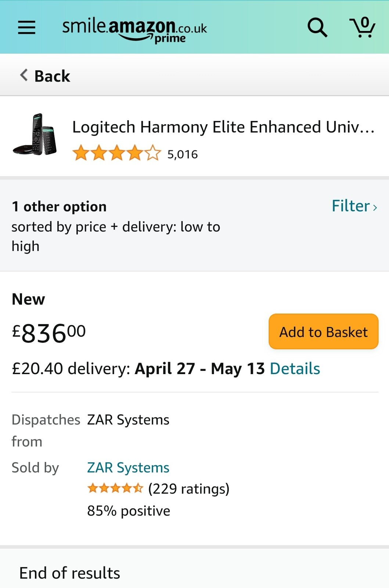The width and height of the screenshot is (389, 588).
Task: Open the ZAR Systems seller link
Action: tap(128, 467)
